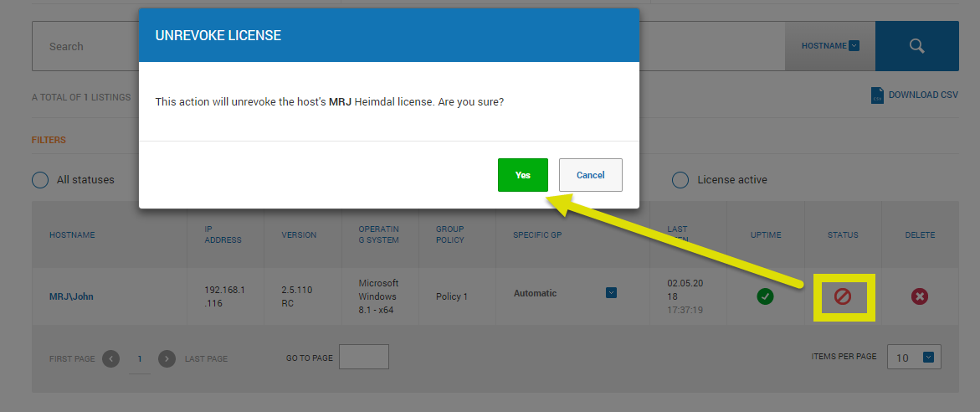980x412 pixels.
Task: Click version cell 2.5.110 RC
Action: click(x=297, y=296)
